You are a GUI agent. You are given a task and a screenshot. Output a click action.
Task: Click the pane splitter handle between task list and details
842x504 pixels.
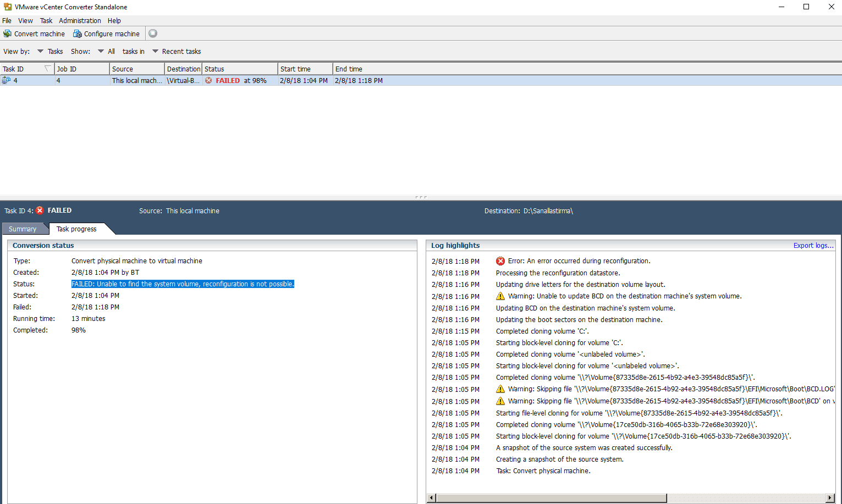tap(421, 197)
